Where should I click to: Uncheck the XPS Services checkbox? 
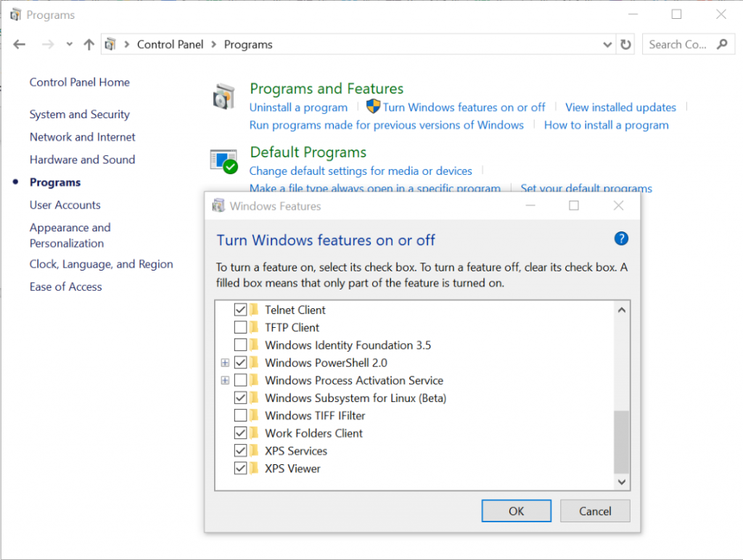[240, 450]
